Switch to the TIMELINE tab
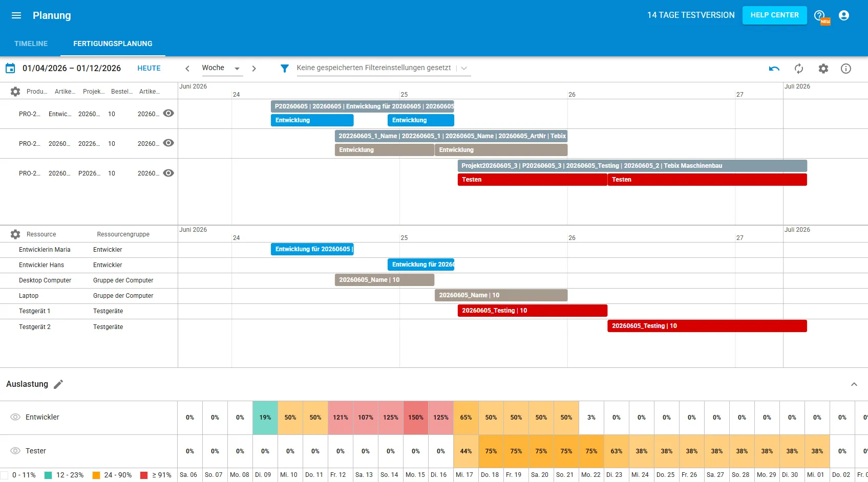Screen dimensions: 868x482 (31, 43)
